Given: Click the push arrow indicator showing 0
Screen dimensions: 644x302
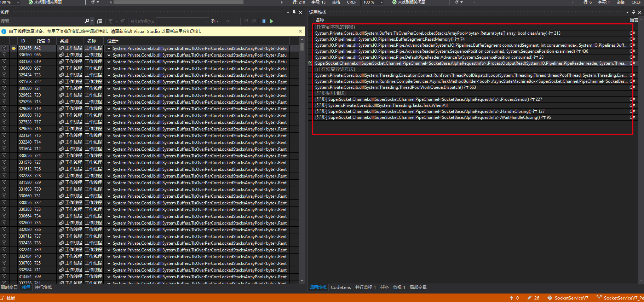Looking at the screenshot, I should point(514,298).
